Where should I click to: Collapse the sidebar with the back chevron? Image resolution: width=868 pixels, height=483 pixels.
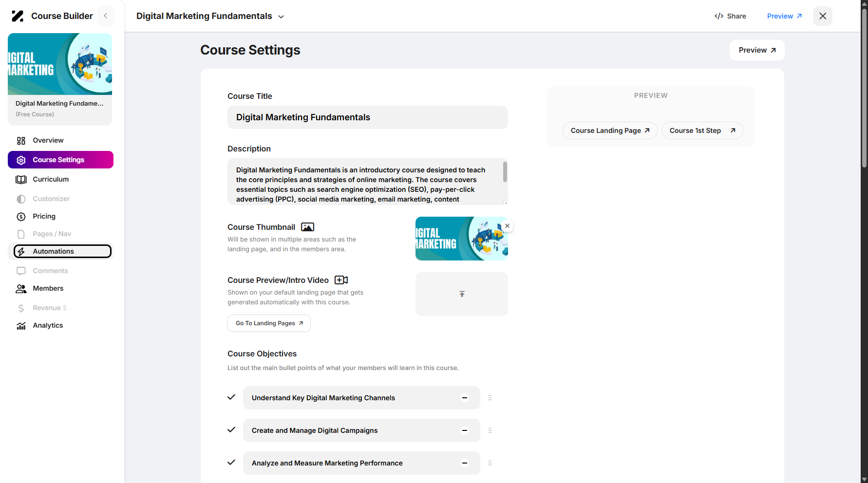coord(106,16)
